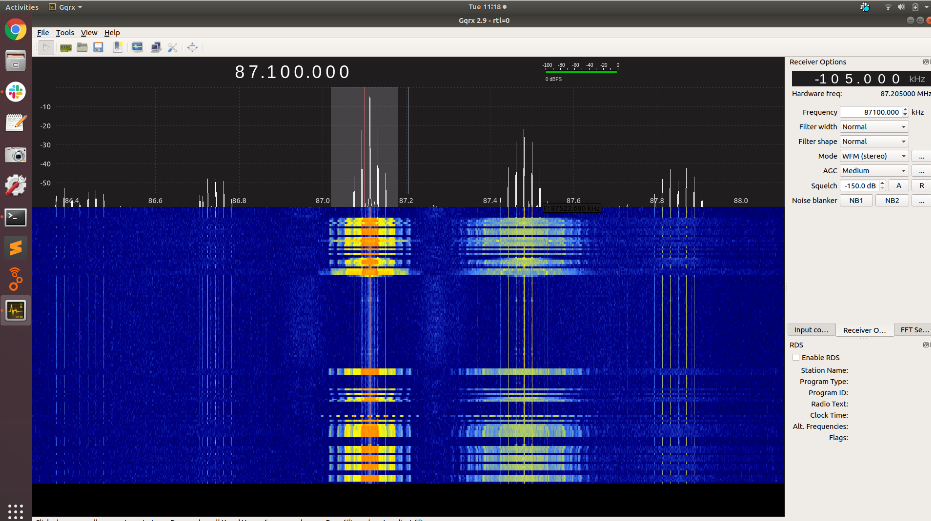931x521 pixels.
Task: Open the Mode dropdown showing WFM (stereo)
Action: pos(873,156)
